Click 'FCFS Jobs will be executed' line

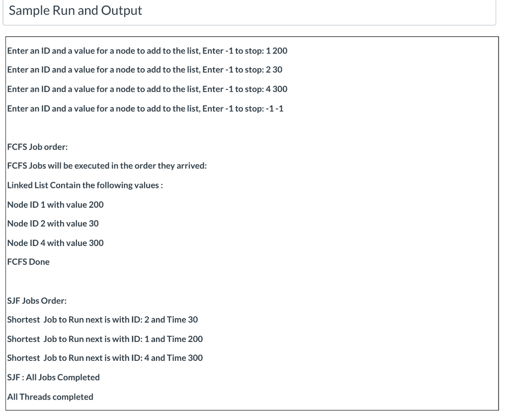click(x=107, y=166)
